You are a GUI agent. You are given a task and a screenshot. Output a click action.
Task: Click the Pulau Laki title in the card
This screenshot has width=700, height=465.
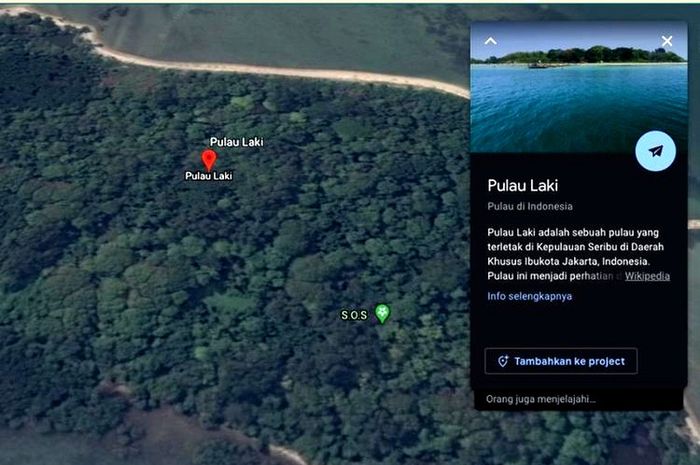[x=522, y=185]
